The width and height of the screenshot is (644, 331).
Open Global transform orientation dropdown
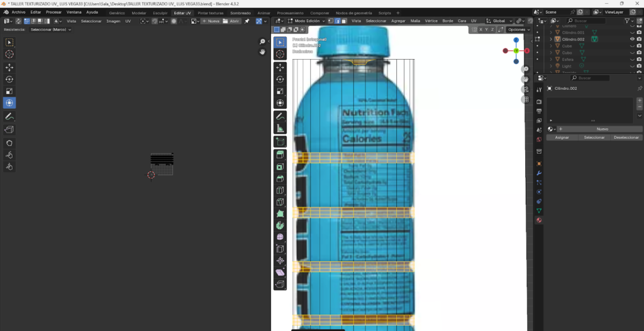point(499,21)
